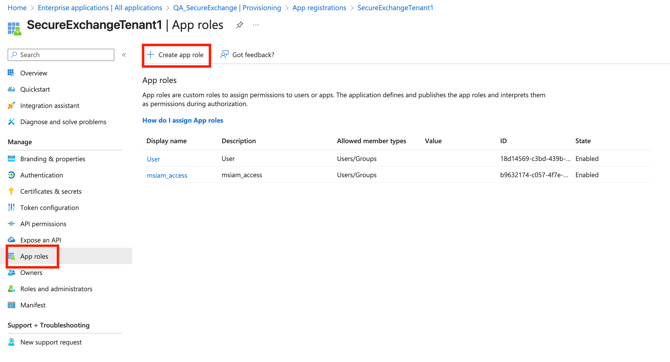Click the Authentication icon
This screenshot has width=670, height=362.
point(11,175)
